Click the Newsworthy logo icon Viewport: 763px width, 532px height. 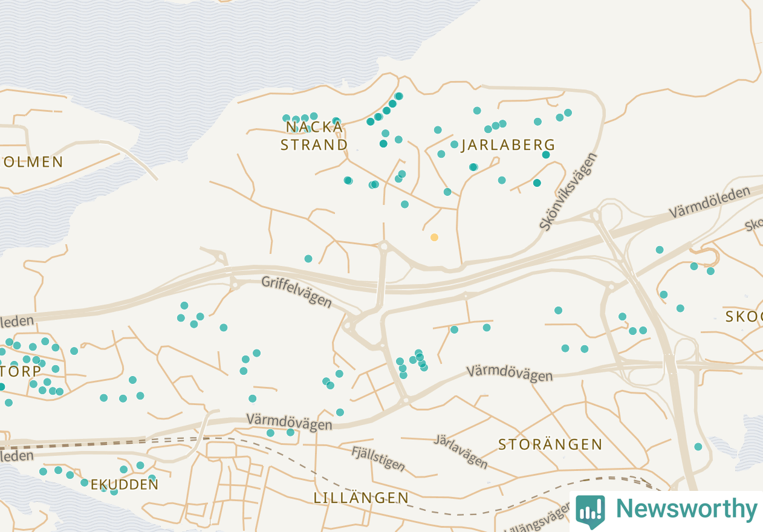click(x=590, y=511)
